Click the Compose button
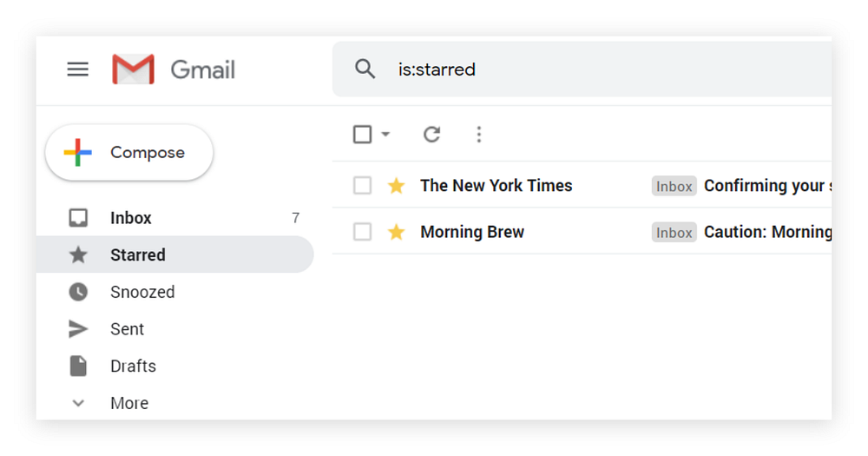The image size is (868, 456). tap(129, 152)
